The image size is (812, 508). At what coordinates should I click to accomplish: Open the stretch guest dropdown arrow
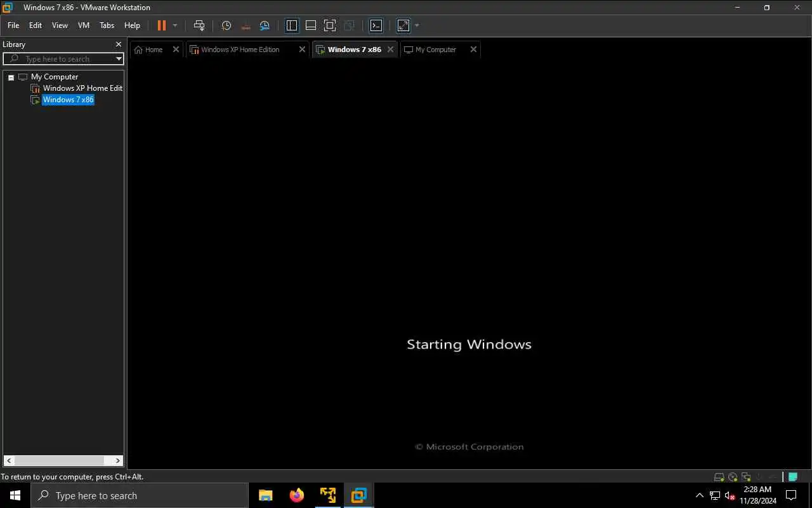coord(417,25)
